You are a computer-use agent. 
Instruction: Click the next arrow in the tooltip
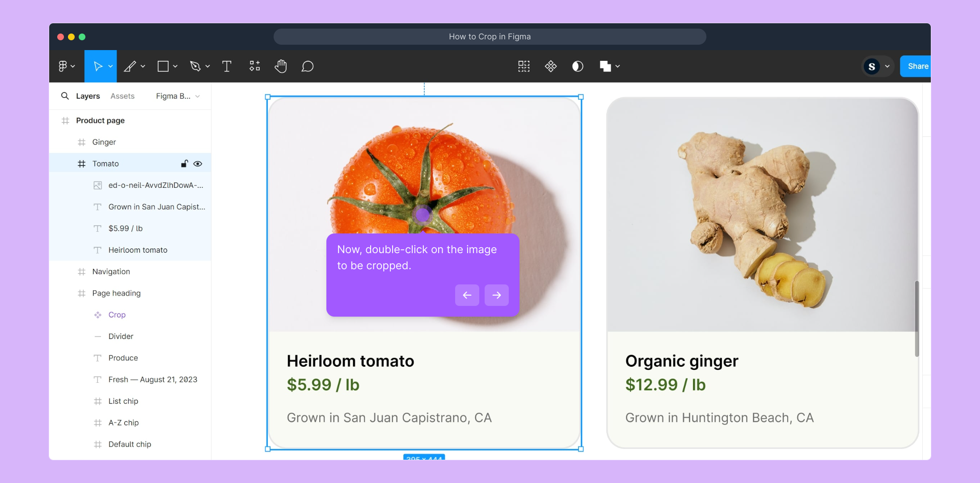[496, 295]
